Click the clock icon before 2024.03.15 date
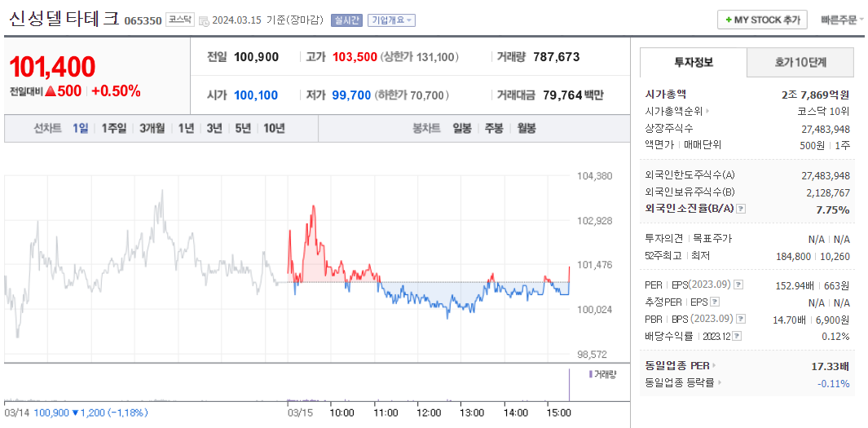Image resolution: width=868 pixels, height=428 pixels. (x=204, y=21)
